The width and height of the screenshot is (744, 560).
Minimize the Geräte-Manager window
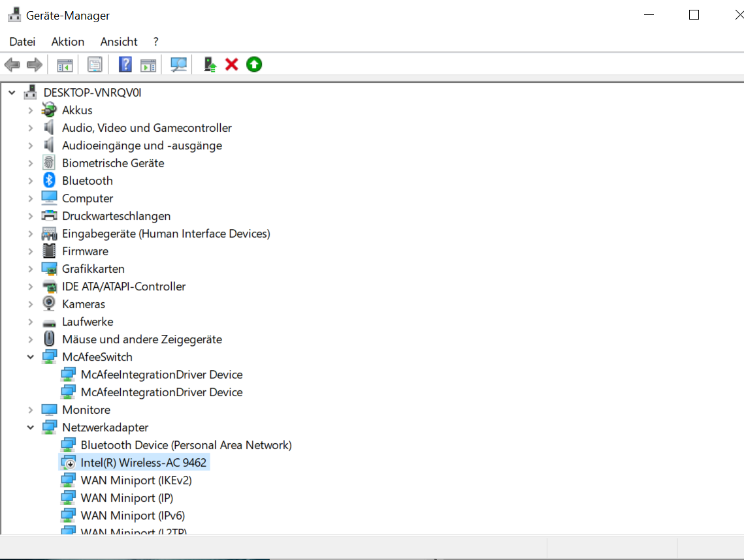(649, 15)
